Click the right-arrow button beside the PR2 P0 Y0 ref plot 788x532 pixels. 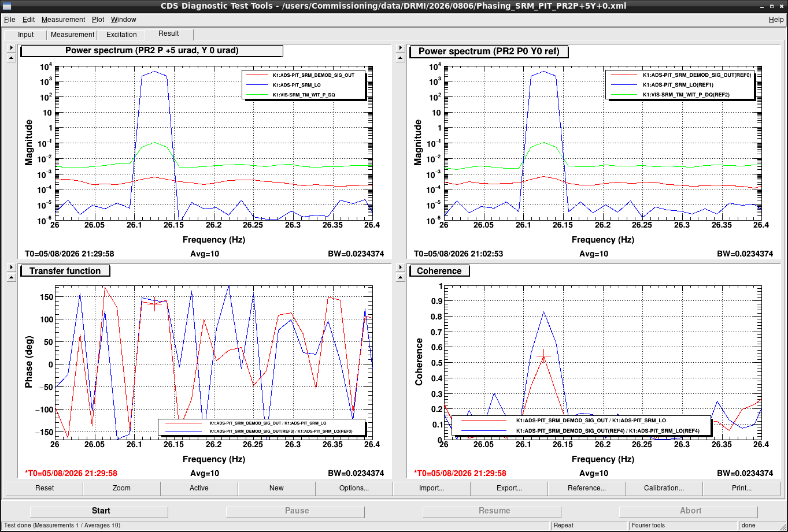tap(400, 49)
